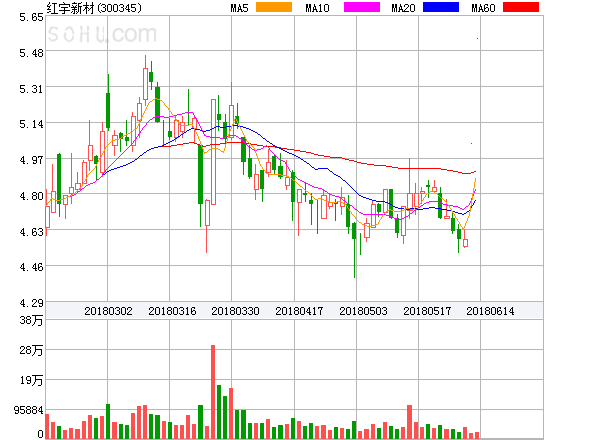
Task: Click the red MA60 legend swatch
Action: pos(521,7)
